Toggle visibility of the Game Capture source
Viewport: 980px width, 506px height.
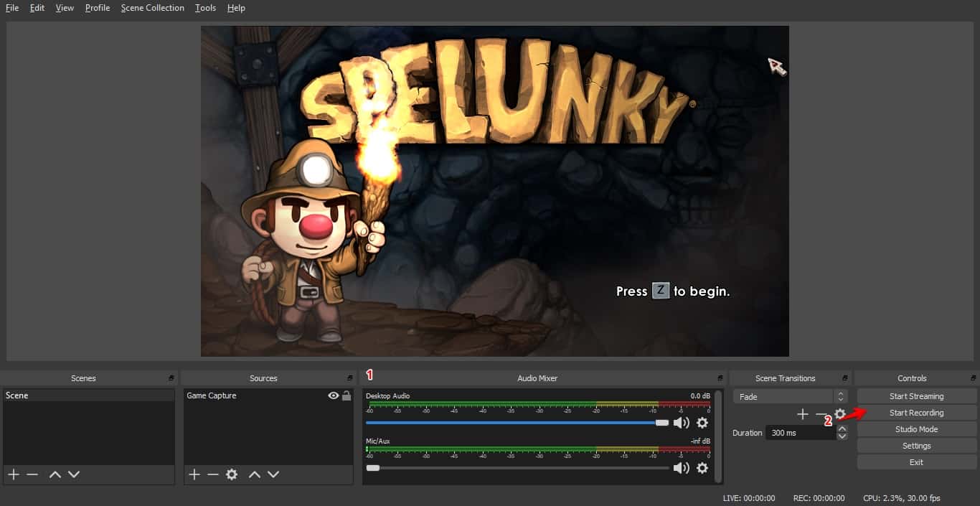pos(332,395)
